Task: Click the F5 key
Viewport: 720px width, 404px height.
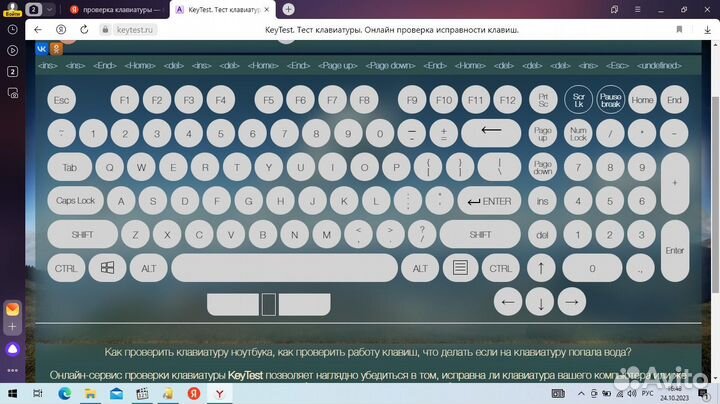Action: coord(269,100)
